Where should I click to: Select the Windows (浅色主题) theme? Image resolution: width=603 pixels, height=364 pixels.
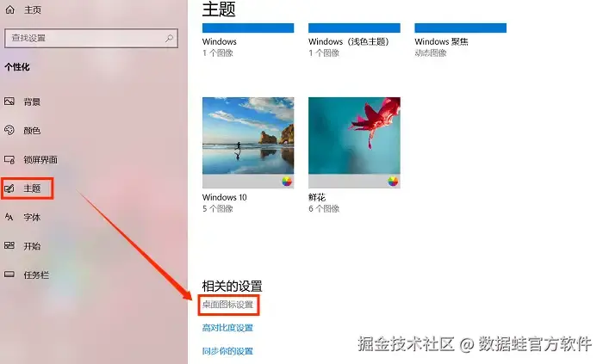[354, 40]
